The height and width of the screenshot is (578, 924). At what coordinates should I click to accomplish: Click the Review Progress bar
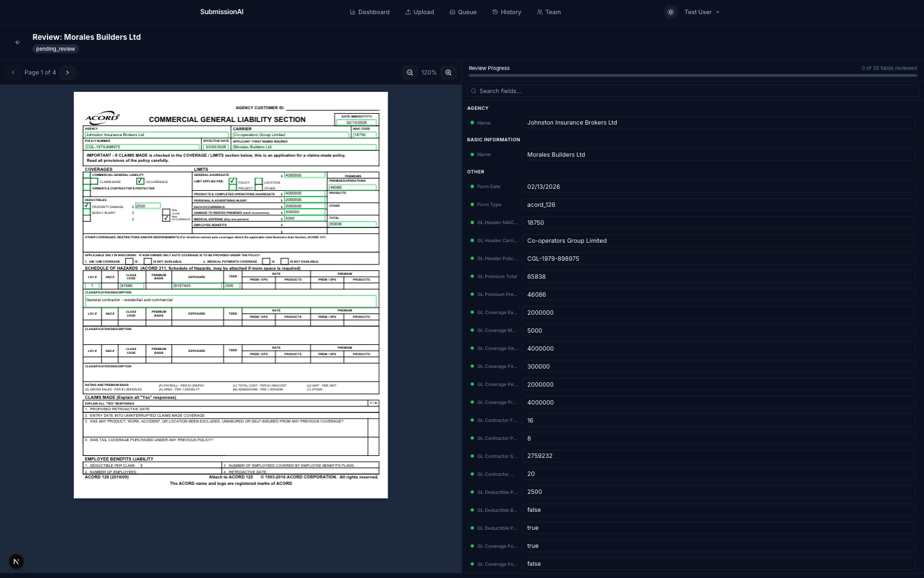[x=692, y=75]
